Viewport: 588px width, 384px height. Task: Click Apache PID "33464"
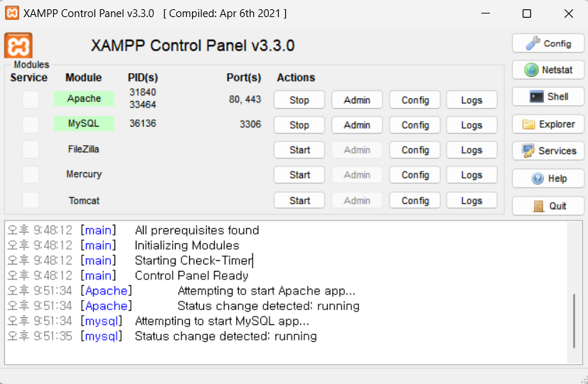[142, 105]
